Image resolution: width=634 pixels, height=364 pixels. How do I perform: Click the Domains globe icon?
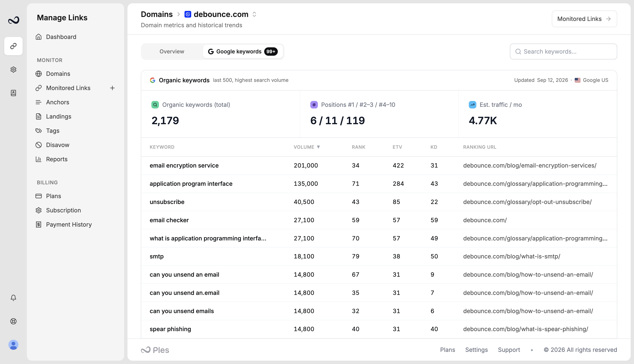click(39, 74)
